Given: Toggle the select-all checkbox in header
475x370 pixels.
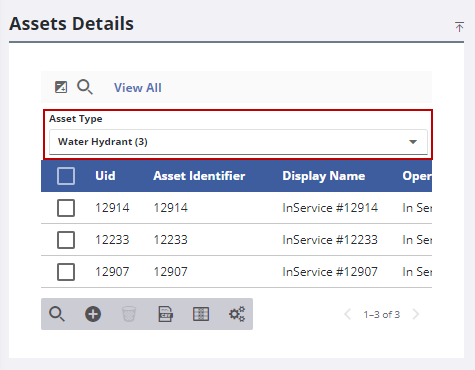Looking at the screenshot, I should tap(66, 176).
